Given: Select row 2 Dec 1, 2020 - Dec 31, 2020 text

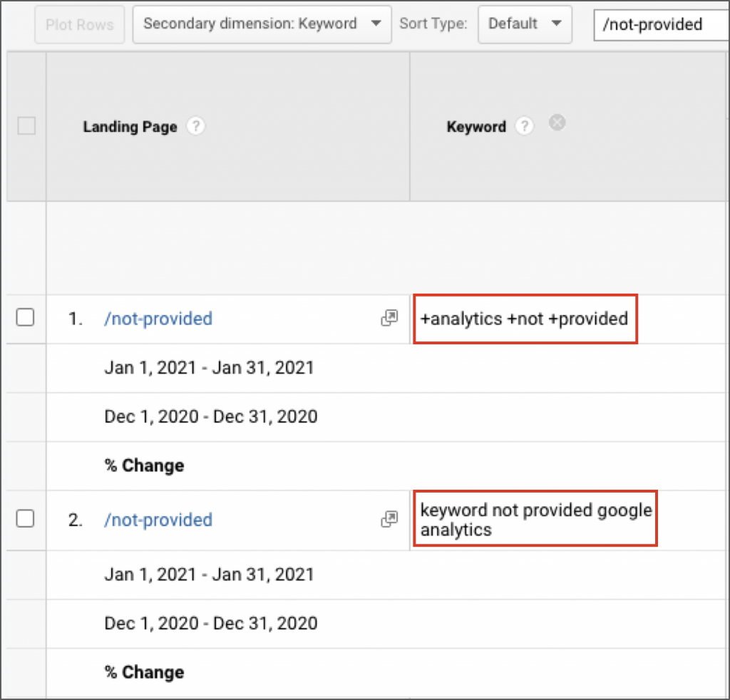Looking at the screenshot, I should (211, 623).
